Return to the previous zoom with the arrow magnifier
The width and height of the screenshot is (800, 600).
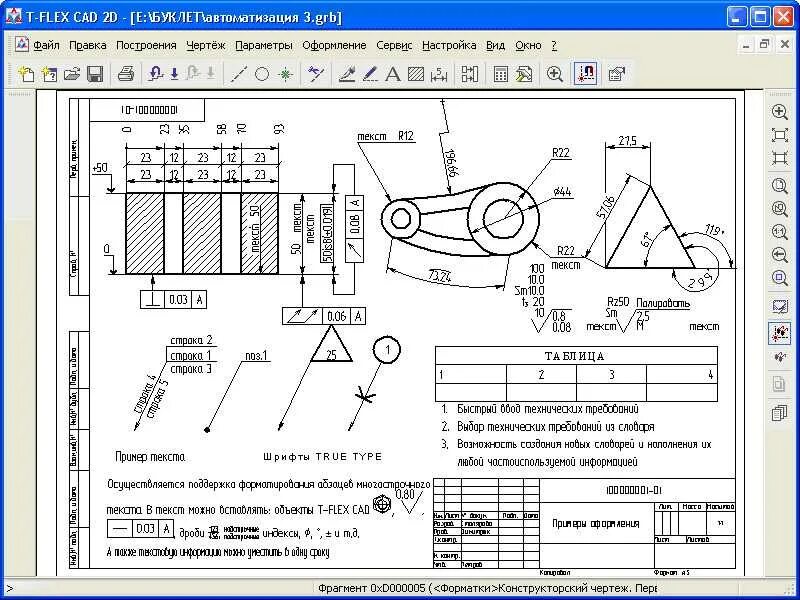coord(780,255)
